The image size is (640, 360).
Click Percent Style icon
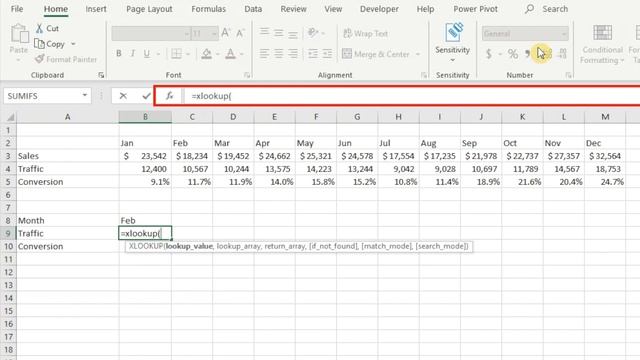[x=513, y=54]
